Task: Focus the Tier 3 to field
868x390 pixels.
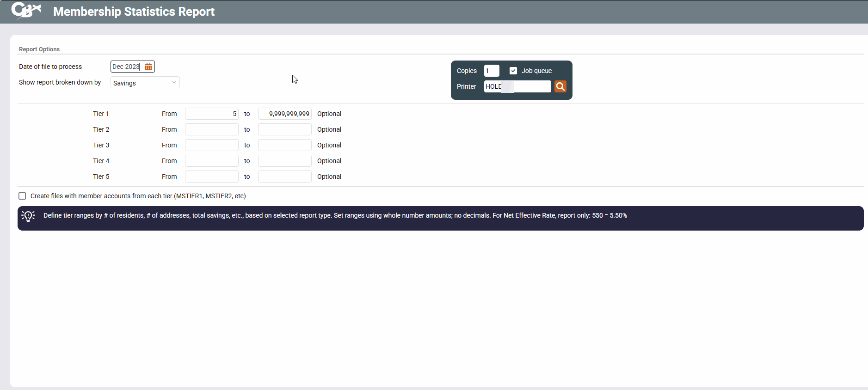Action: tap(284, 145)
